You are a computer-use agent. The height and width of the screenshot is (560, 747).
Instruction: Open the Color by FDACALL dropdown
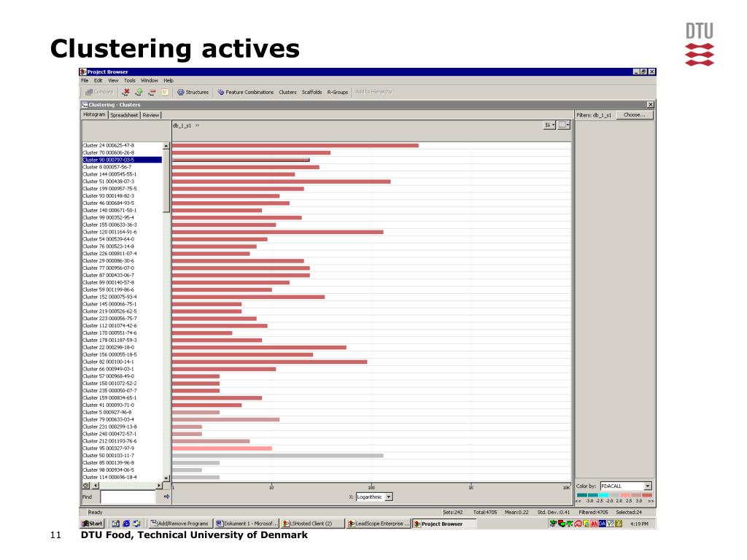[x=648, y=486]
